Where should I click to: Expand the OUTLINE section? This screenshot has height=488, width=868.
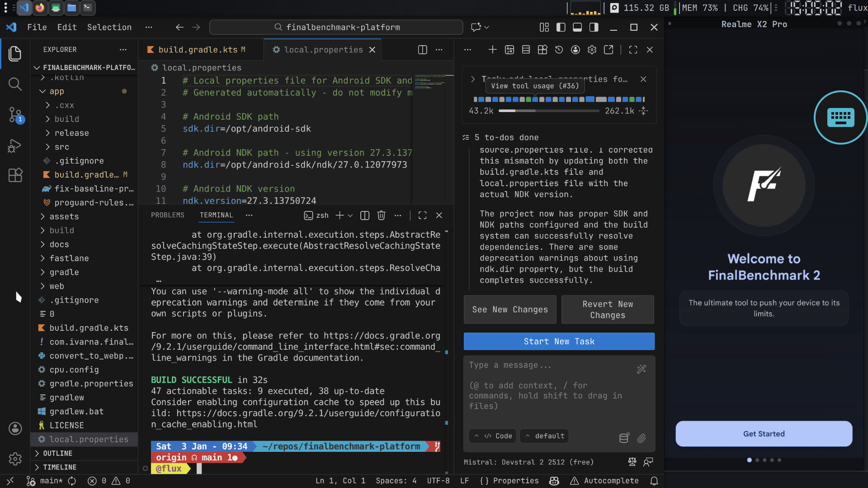point(57,453)
